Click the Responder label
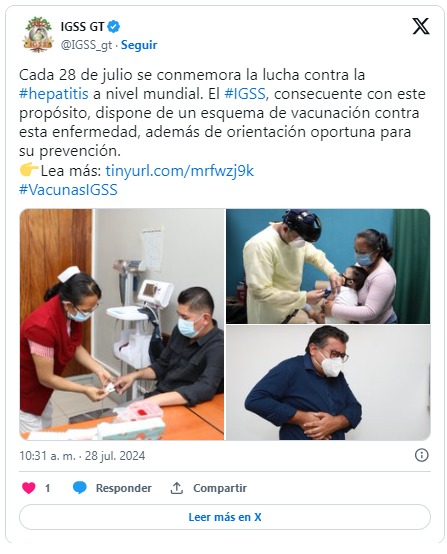The height and width of the screenshot is (554, 447). [x=124, y=488]
